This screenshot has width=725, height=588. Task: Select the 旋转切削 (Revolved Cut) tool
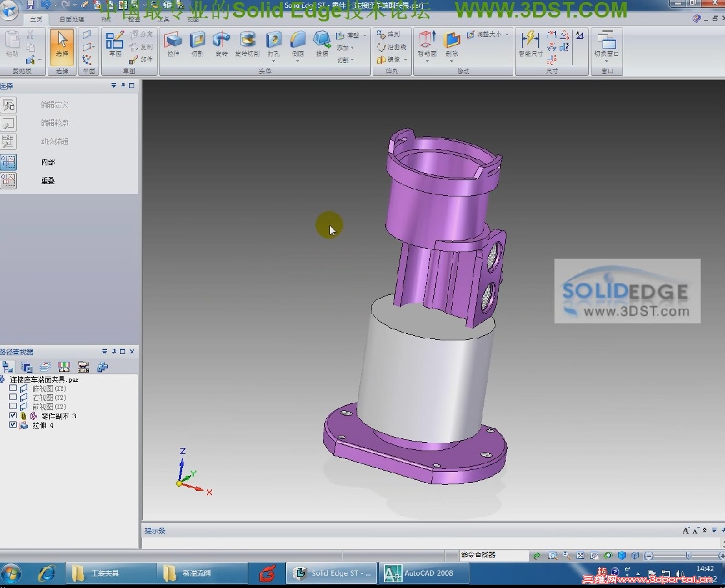[247, 44]
